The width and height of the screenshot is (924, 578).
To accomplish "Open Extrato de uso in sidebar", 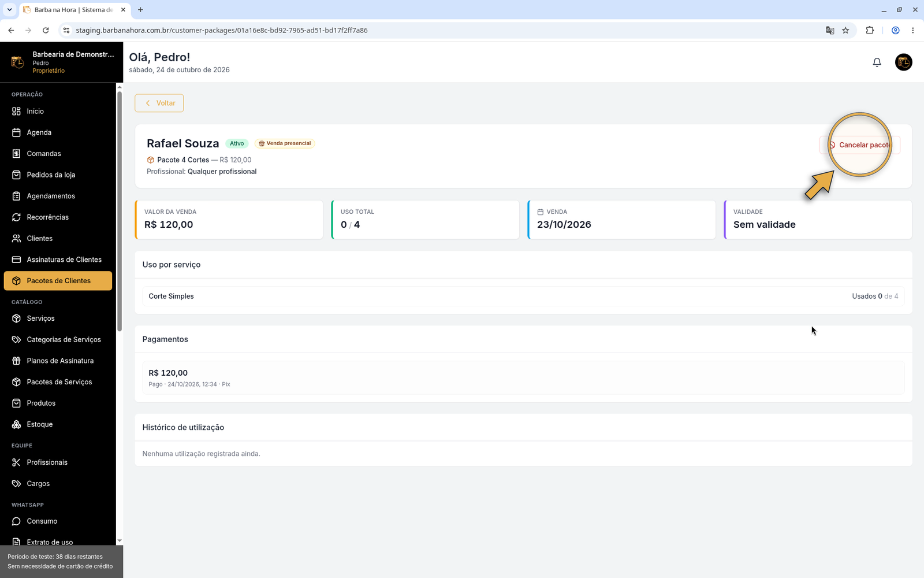I will 58,542.
